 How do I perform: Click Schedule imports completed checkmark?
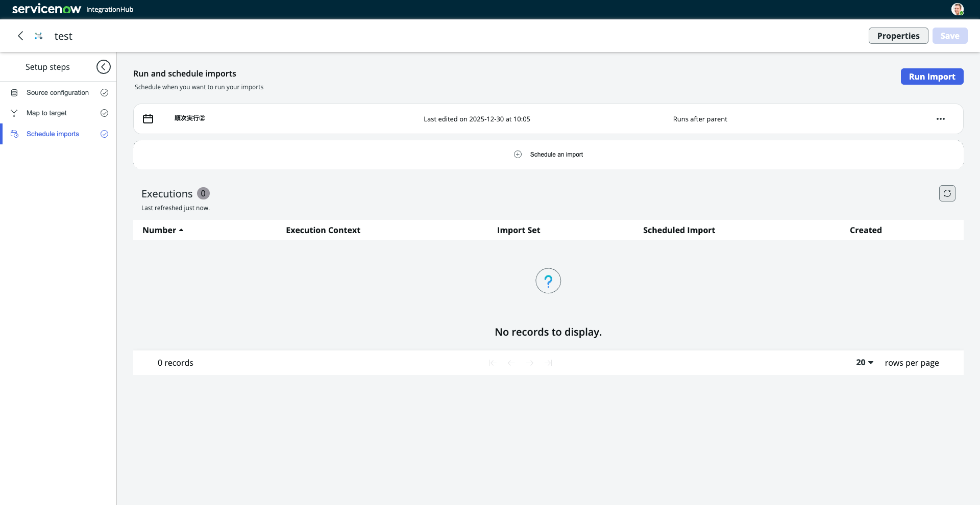104,134
